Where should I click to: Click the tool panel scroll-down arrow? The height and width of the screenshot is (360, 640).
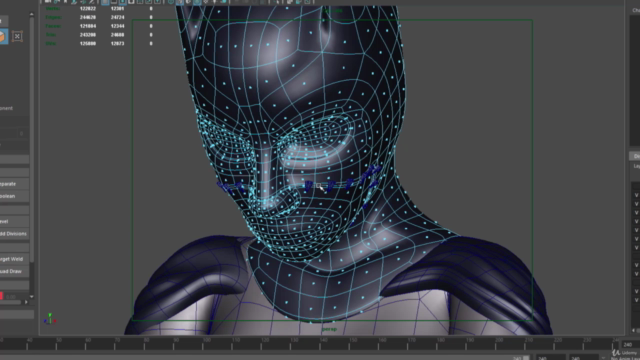[x=31, y=297]
